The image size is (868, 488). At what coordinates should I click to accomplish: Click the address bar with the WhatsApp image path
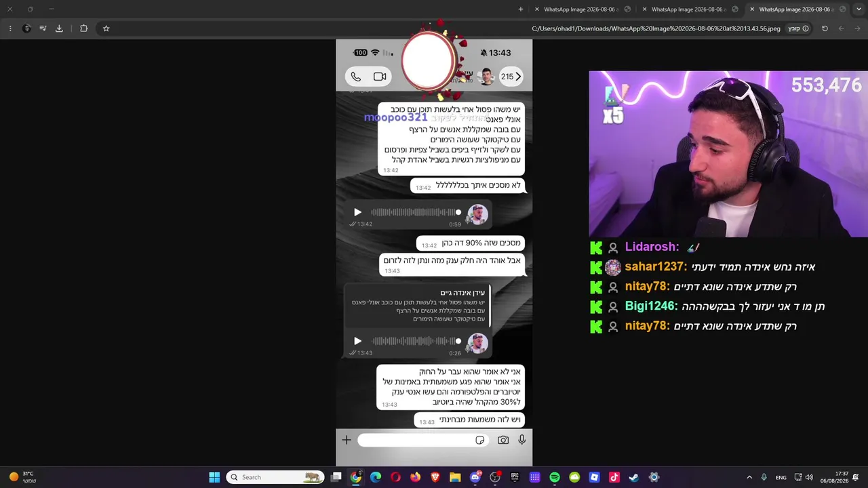tap(656, 28)
